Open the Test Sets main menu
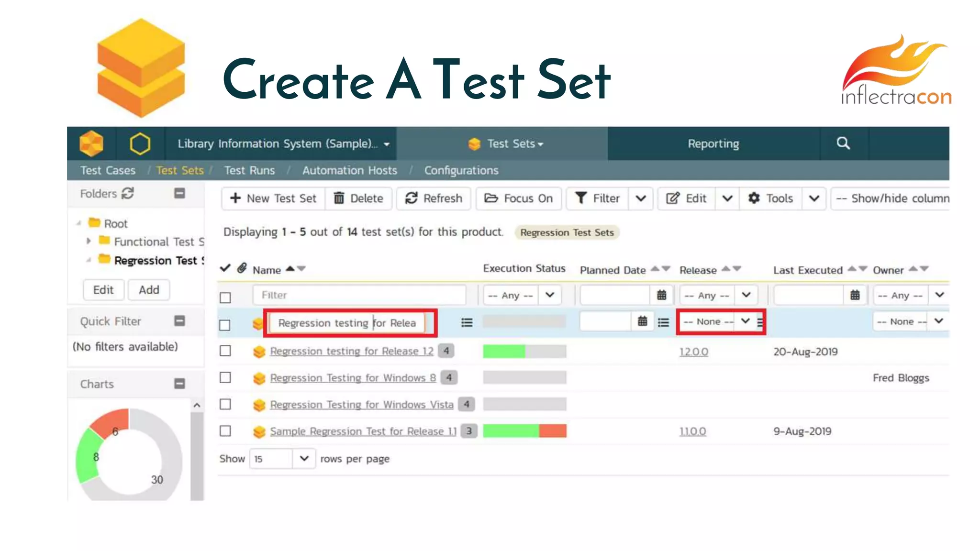Image resolution: width=980 pixels, height=551 pixels. [505, 143]
